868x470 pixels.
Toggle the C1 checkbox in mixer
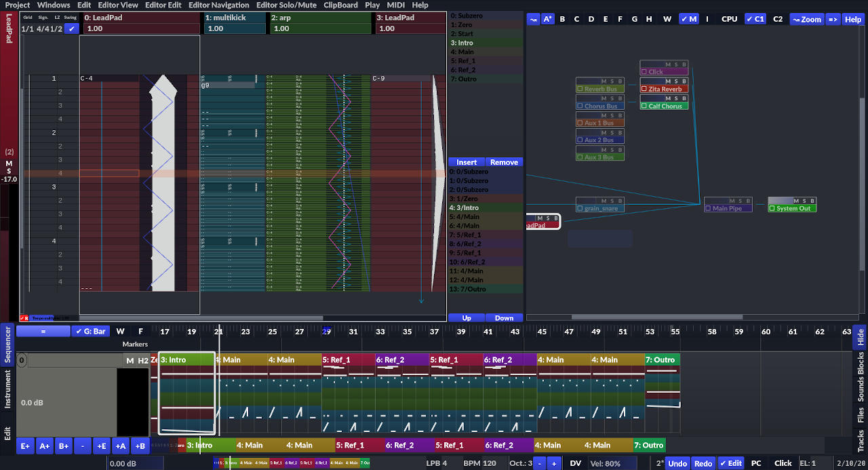755,19
